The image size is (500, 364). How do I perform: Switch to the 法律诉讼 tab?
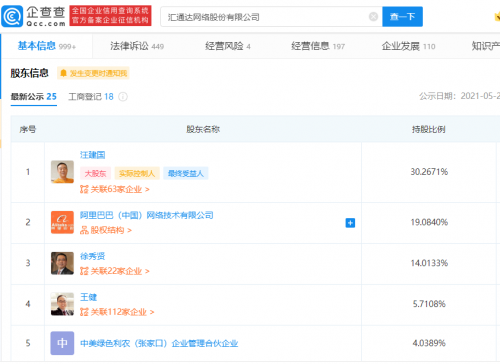(137, 46)
